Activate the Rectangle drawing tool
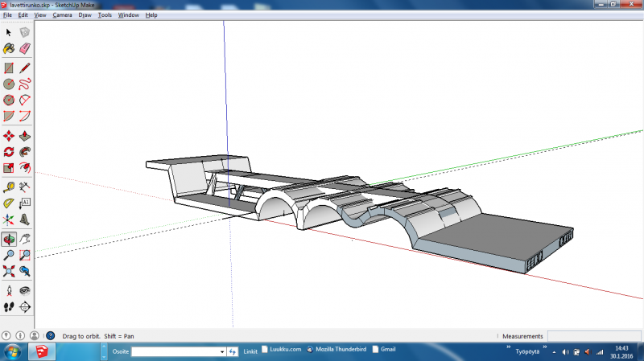 pos(9,68)
